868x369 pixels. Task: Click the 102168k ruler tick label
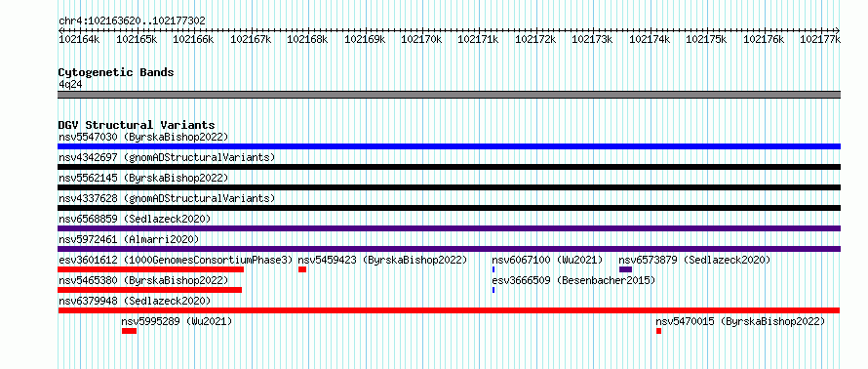coord(308,39)
